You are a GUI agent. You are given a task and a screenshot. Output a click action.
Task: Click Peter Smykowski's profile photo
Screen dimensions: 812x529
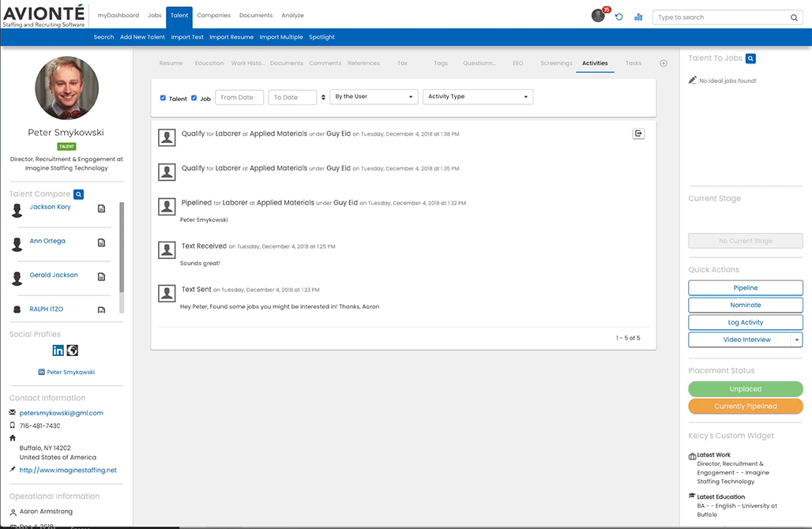(x=67, y=88)
